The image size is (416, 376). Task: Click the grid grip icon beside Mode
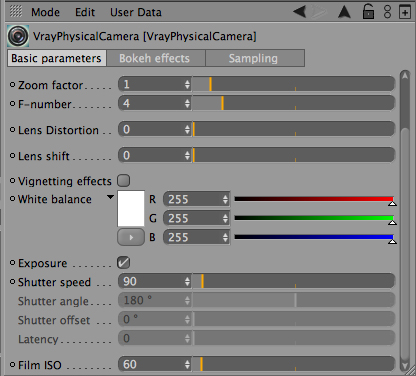click(x=16, y=11)
